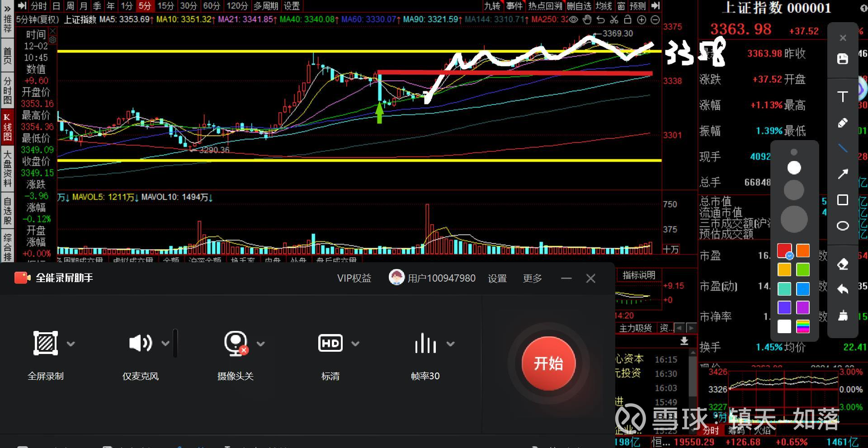Pick the red color swatch
Viewport: 868px width, 448px height.
click(x=784, y=250)
